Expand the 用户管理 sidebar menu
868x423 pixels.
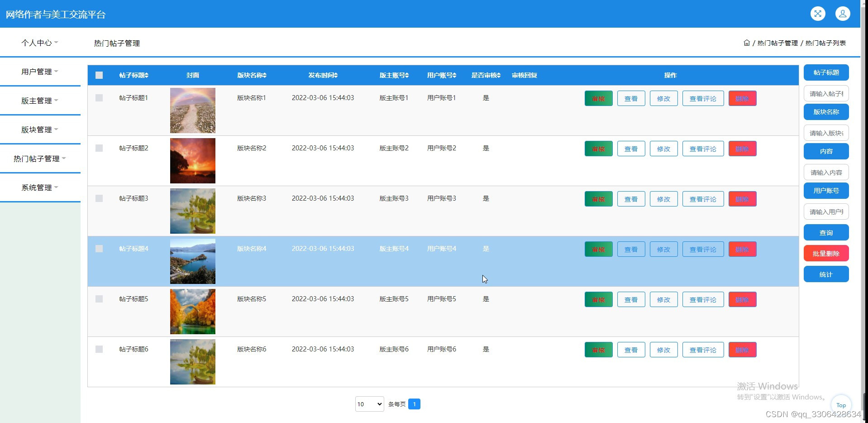(x=40, y=72)
